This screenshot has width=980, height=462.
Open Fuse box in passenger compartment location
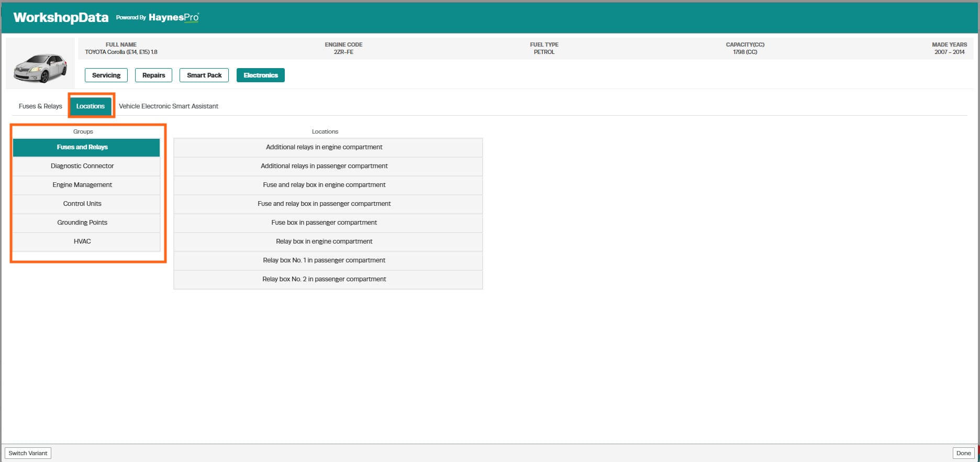(328, 223)
